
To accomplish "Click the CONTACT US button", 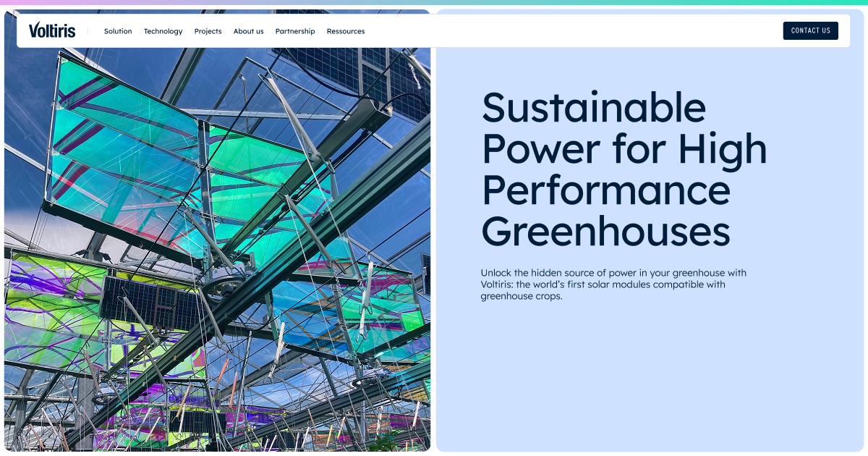I will [811, 30].
